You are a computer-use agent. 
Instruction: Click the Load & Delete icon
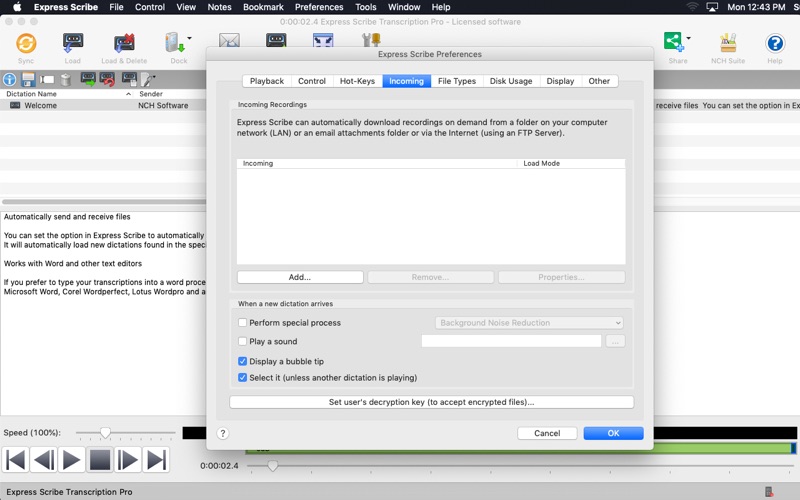[x=124, y=43]
